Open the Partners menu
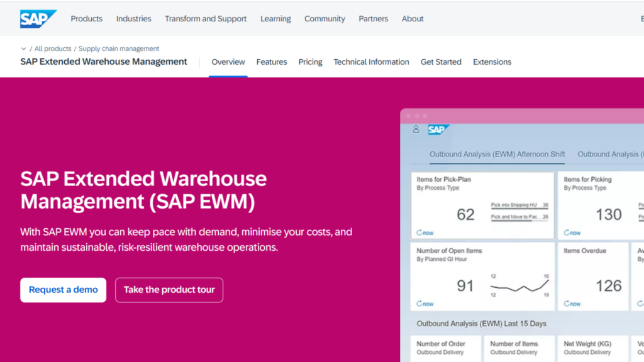 coord(374,19)
